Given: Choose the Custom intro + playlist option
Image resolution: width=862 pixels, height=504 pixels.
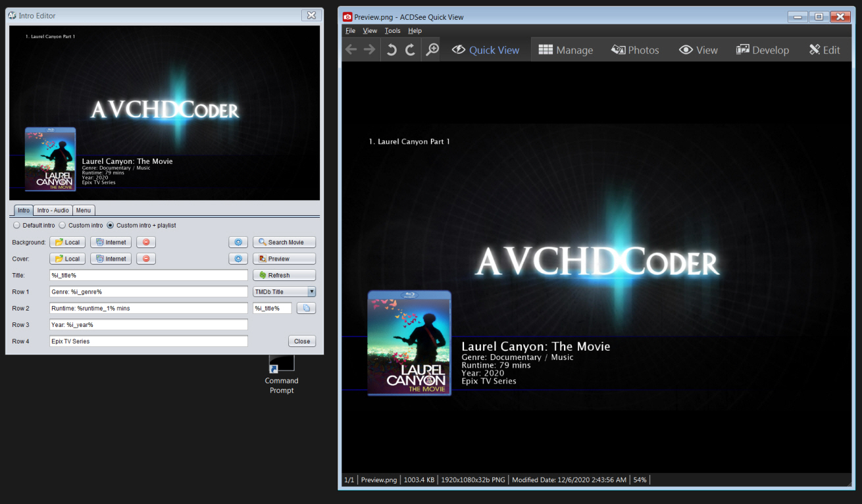Looking at the screenshot, I should pos(141,225).
